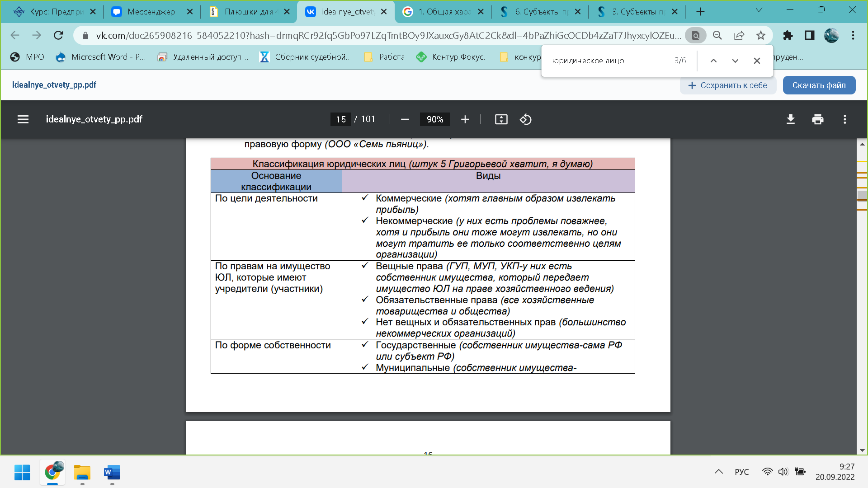Click the page number field showing 15

[x=341, y=119]
